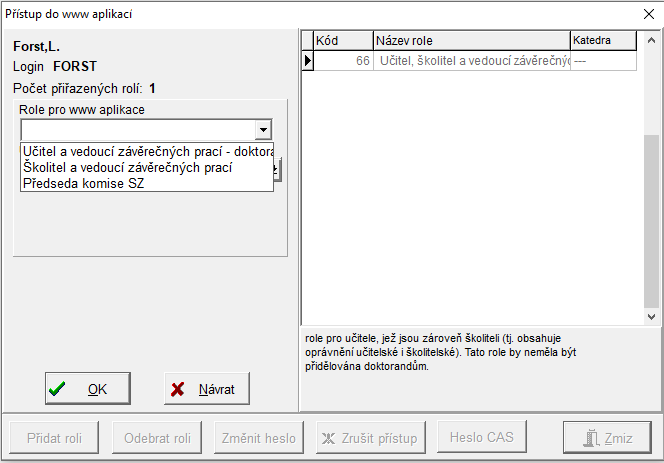Image resolution: width=664 pixels, height=463 pixels.
Task: Click the Katedra column header
Action: pos(603,41)
